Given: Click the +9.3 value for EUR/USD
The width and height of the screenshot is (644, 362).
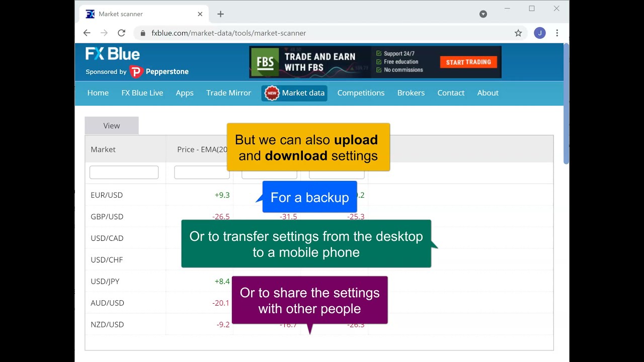Looking at the screenshot, I should click(x=222, y=195).
